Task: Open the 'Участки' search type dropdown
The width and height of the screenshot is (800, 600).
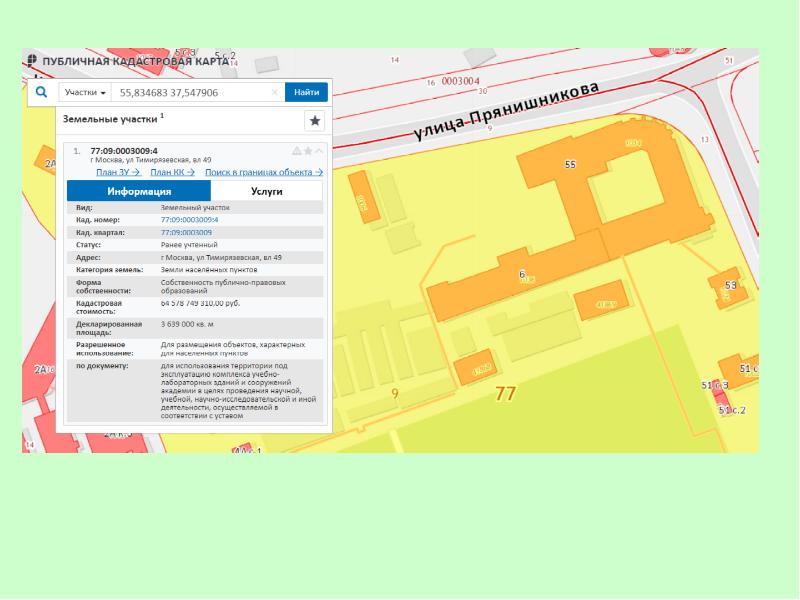Action: coord(85,92)
